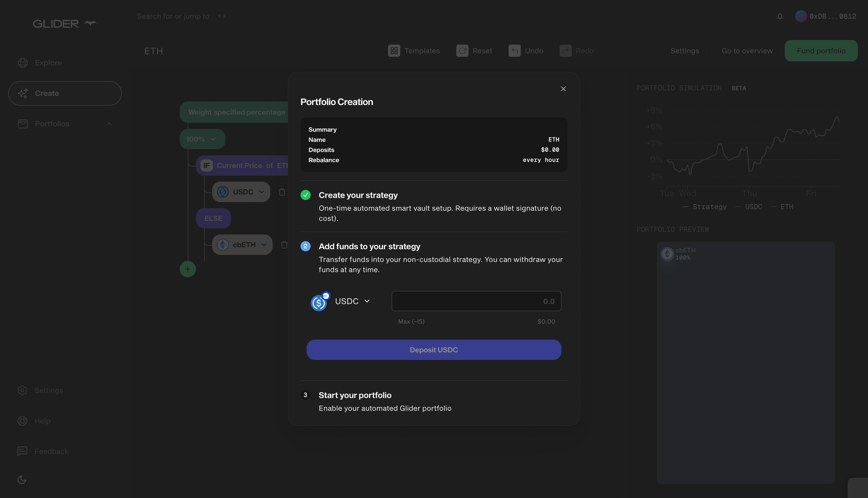
Task: Toggle dark mode moon icon
Action: 22,480
